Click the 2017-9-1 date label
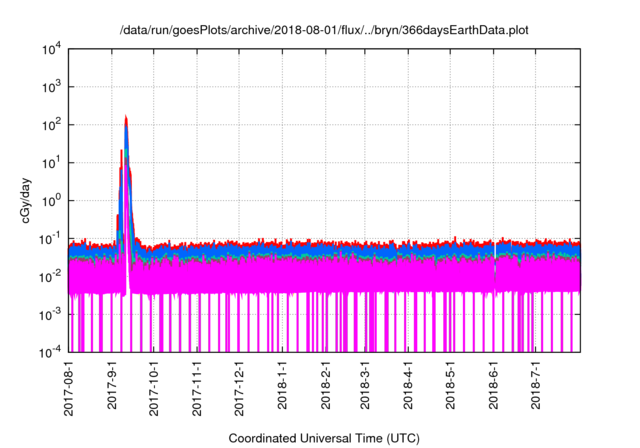This screenshot has height=448, width=640. tap(112, 385)
